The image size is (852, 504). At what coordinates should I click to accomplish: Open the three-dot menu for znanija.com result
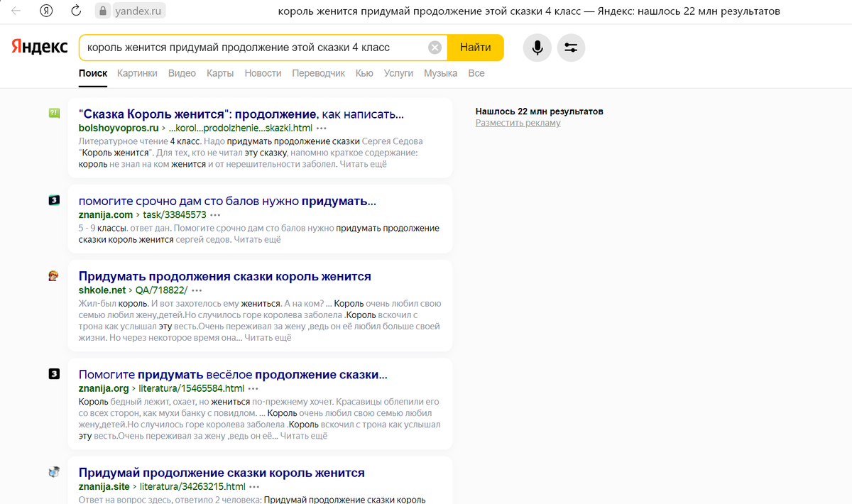point(215,215)
